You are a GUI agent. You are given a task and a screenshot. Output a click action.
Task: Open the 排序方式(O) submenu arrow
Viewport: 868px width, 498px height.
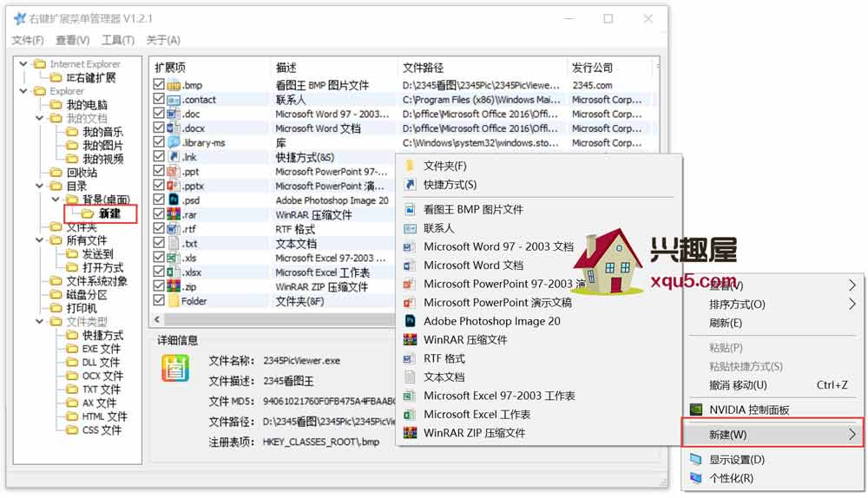(x=852, y=305)
